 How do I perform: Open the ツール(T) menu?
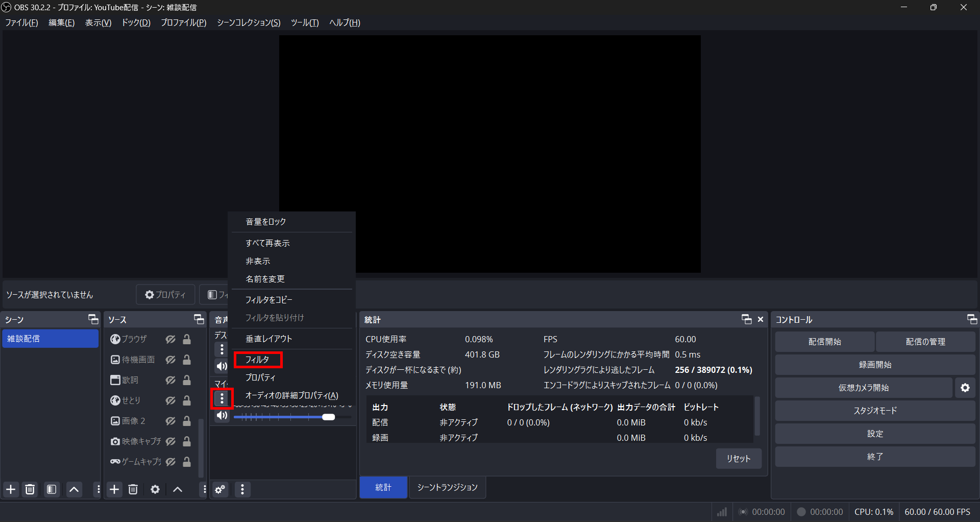point(305,22)
